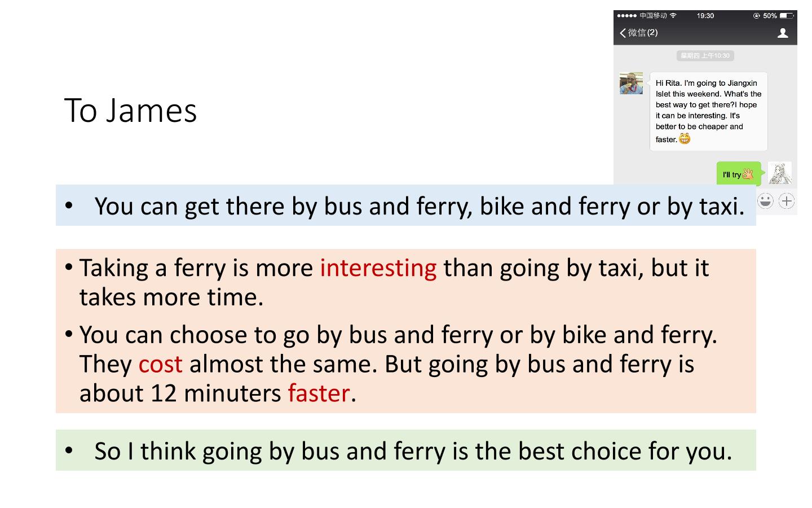
Task: Open the emoji smiley picker icon
Action: 765,201
